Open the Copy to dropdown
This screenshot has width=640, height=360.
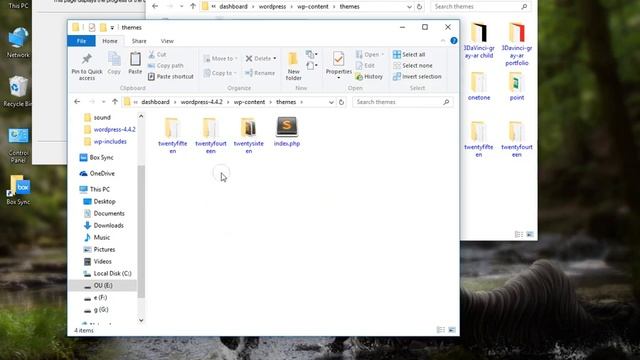pyautogui.click(x=220, y=73)
